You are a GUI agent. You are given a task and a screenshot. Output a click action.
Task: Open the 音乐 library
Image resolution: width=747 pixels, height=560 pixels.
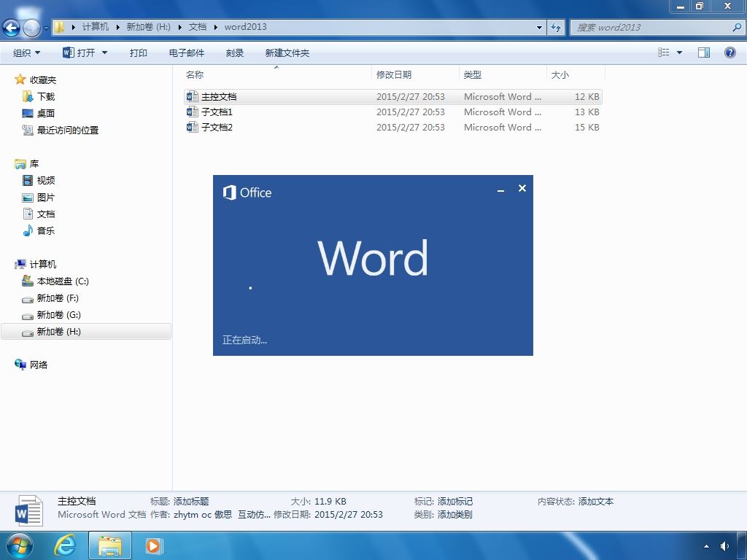(x=46, y=230)
